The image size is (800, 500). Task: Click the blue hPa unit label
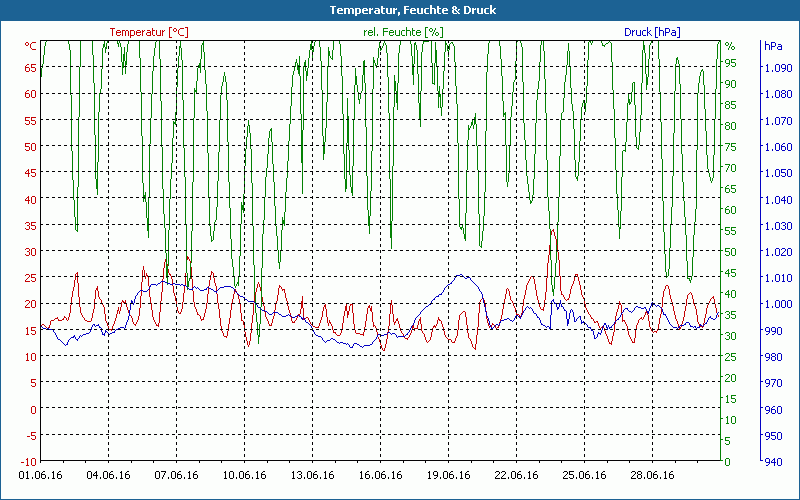point(773,46)
